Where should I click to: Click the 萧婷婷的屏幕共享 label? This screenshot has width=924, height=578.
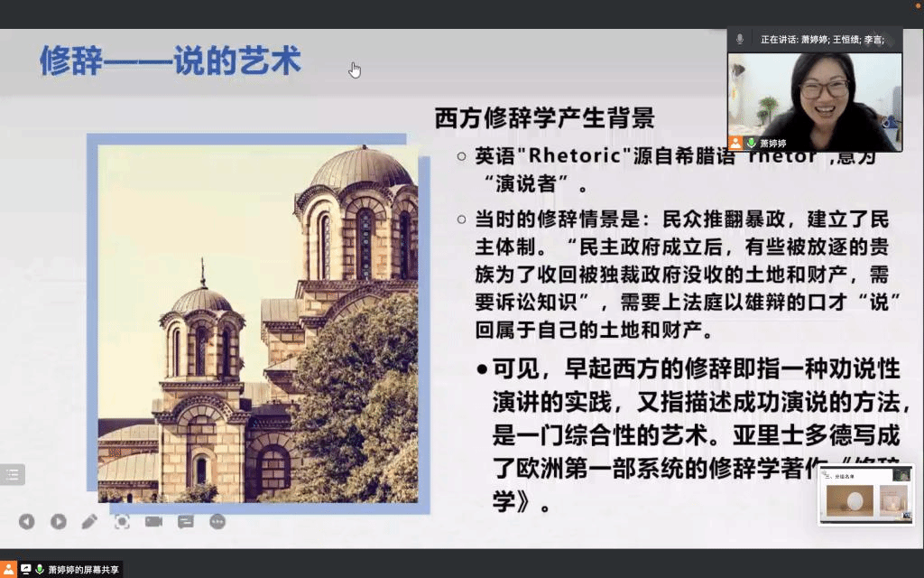pyautogui.click(x=84, y=570)
